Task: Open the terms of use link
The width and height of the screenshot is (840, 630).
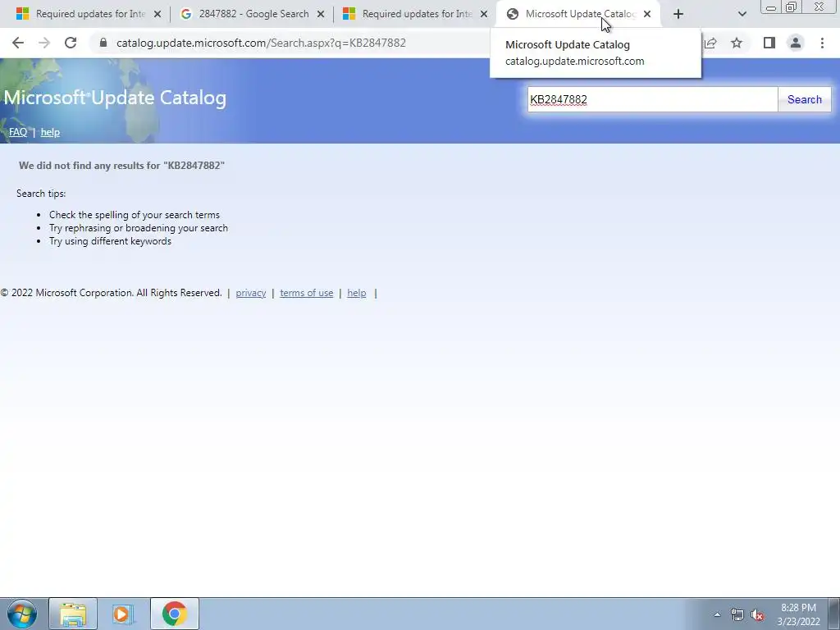Action: pyautogui.click(x=307, y=293)
